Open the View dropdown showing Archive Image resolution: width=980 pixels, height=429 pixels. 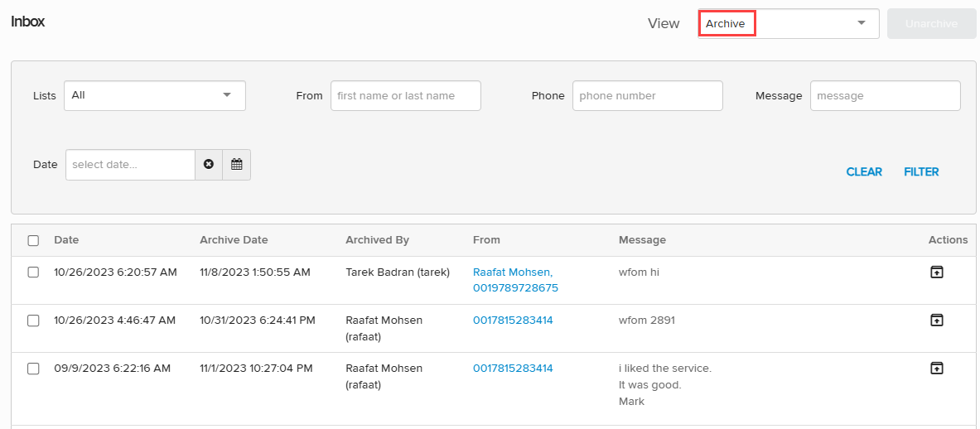tap(787, 24)
